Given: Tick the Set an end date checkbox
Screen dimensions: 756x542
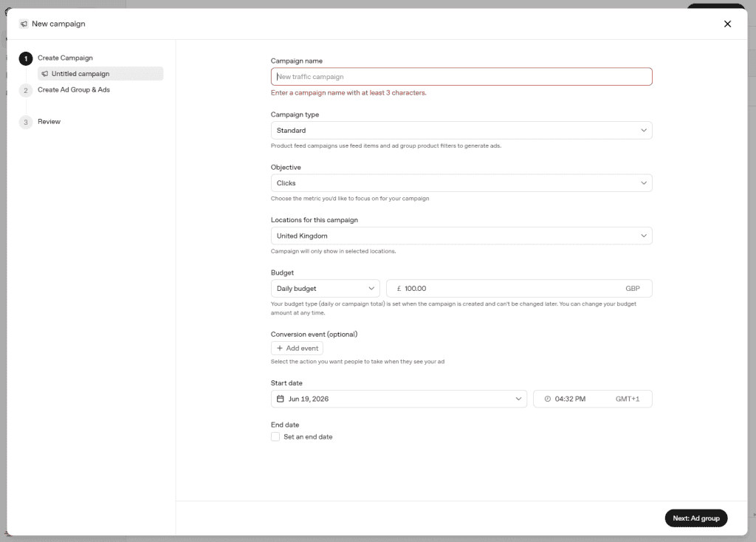Looking at the screenshot, I should click(275, 436).
